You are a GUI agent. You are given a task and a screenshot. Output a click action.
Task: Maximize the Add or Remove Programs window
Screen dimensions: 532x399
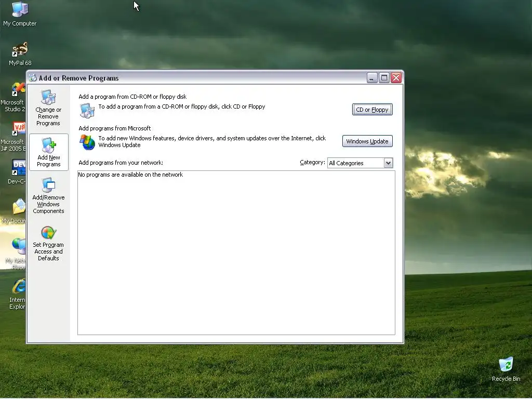384,78
